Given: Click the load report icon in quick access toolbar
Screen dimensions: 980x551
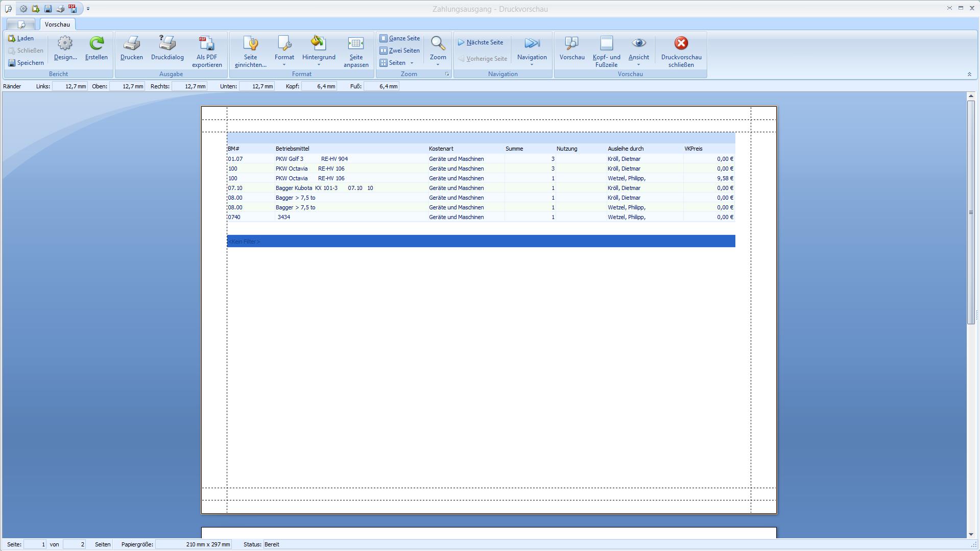Looking at the screenshot, I should pos(36,9).
